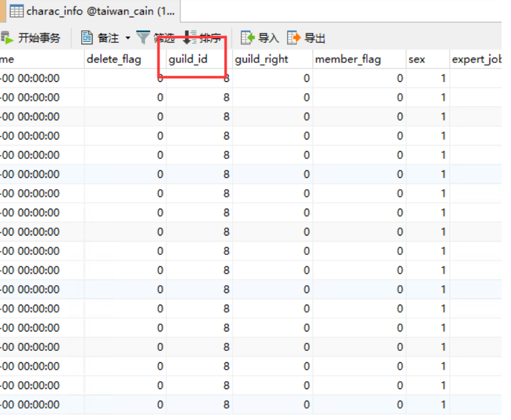Click the Export (导出) icon

click(294, 38)
